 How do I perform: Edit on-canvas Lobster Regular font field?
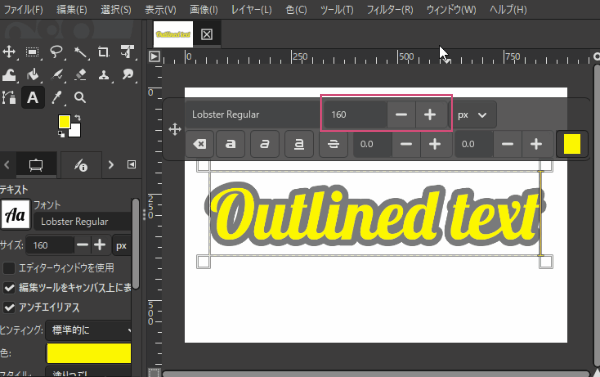pos(253,114)
